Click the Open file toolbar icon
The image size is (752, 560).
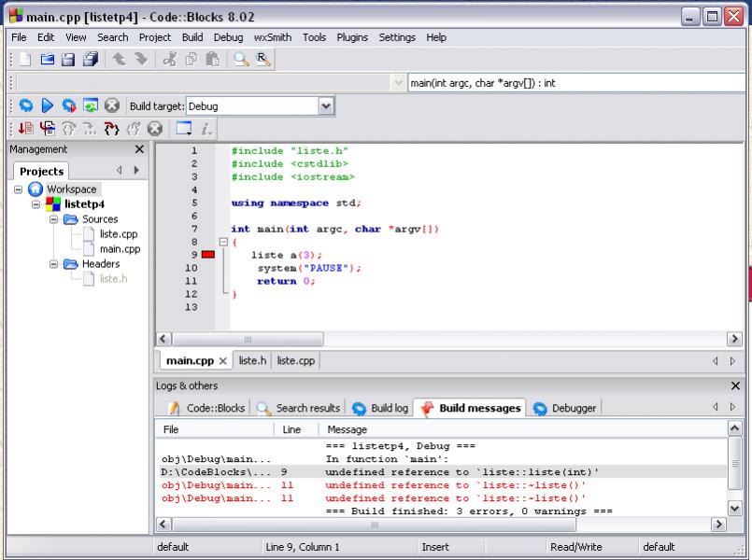(x=47, y=60)
